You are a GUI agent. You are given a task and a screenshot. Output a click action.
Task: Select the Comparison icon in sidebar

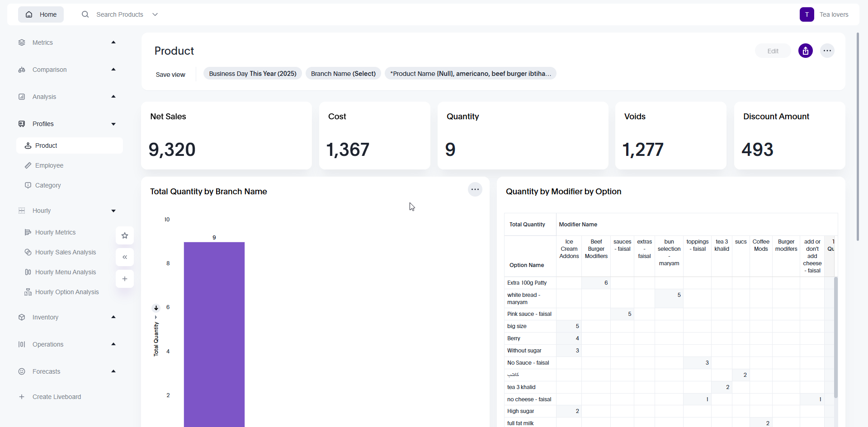(x=22, y=70)
